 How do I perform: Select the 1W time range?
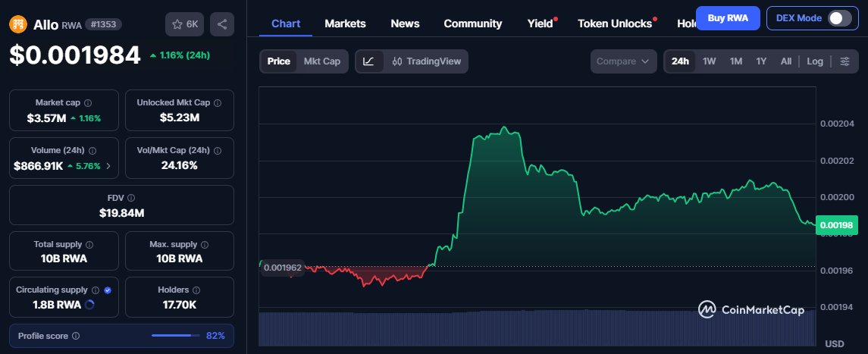pyautogui.click(x=709, y=61)
